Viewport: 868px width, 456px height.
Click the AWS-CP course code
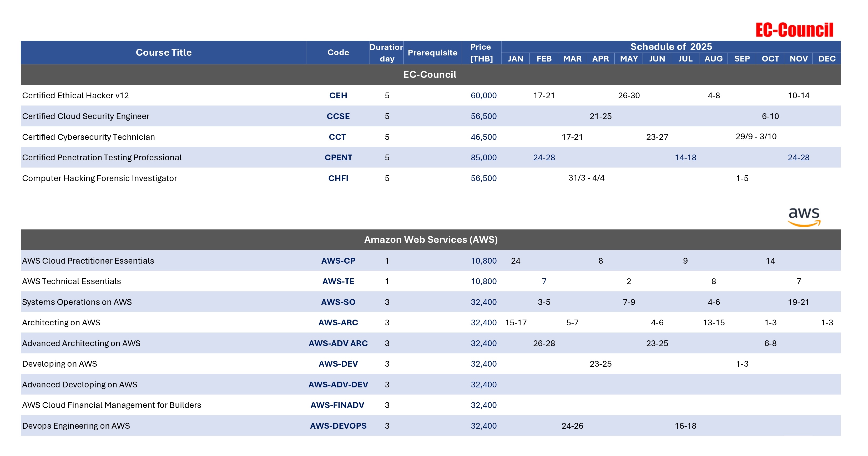coord(338,261)
